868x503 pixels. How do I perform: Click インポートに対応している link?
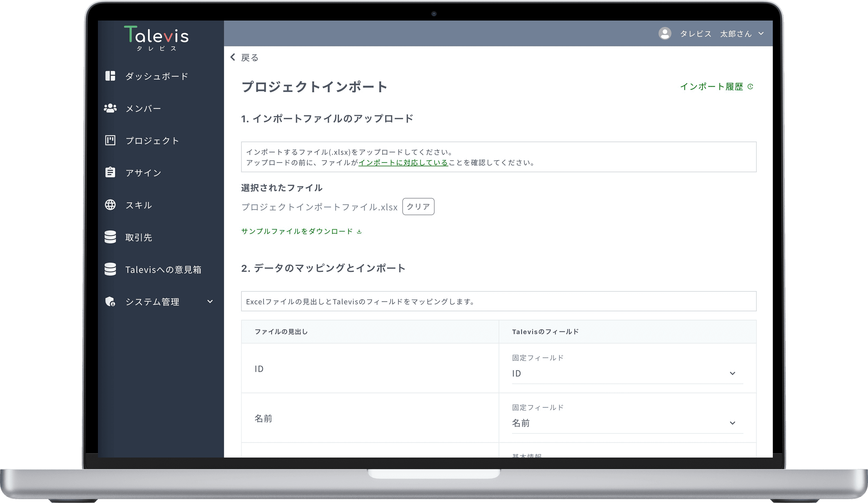pos(403,163)
